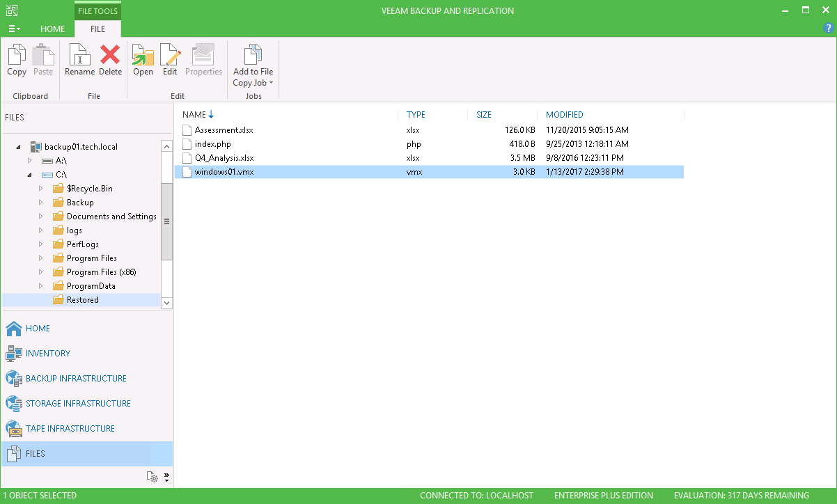Click the index.php file icon
Image resolution: width=837 pixels, height=504 pixels.
pyautogui.click(x=186, y=144)
